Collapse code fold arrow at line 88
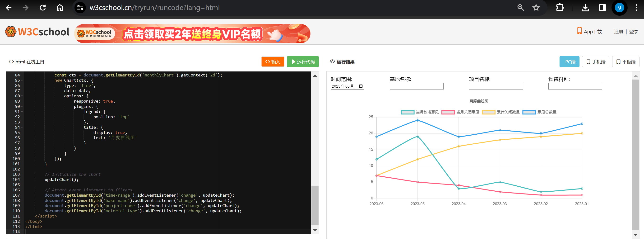 [x=22, y=96]
